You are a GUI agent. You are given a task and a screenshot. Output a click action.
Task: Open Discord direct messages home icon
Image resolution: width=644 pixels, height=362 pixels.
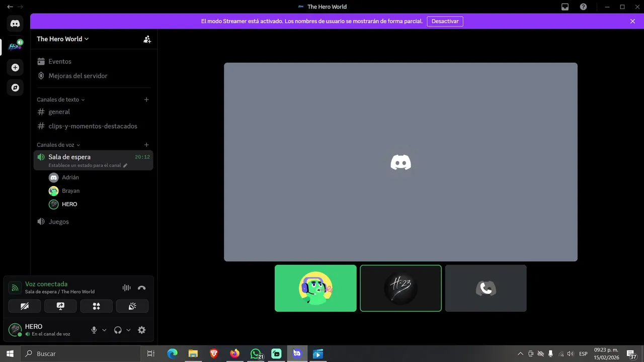click(15, 23)
